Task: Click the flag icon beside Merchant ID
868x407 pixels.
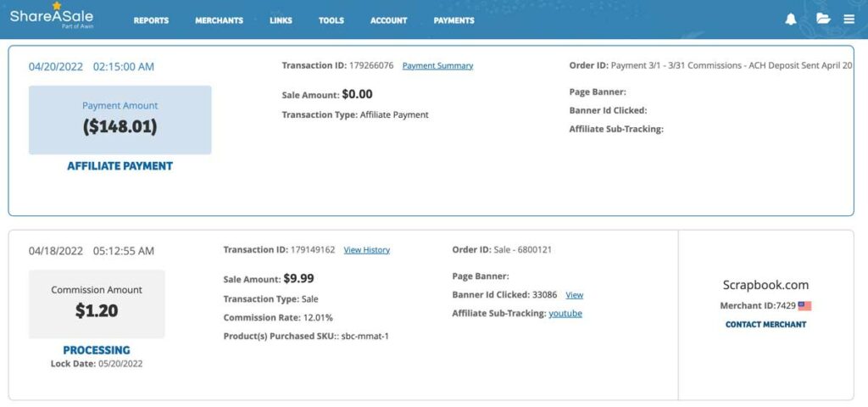Action: point(804,305)
